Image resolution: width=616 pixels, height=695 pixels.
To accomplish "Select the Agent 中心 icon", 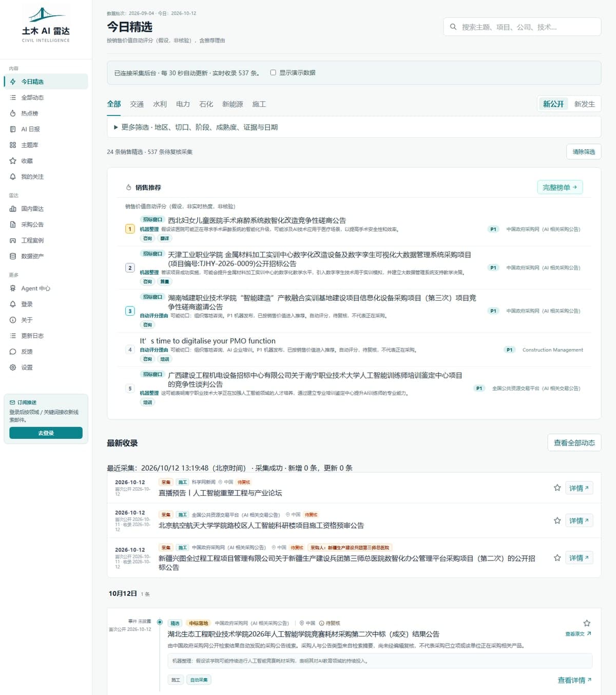I will pyautogui.click(x=13, y=288).
